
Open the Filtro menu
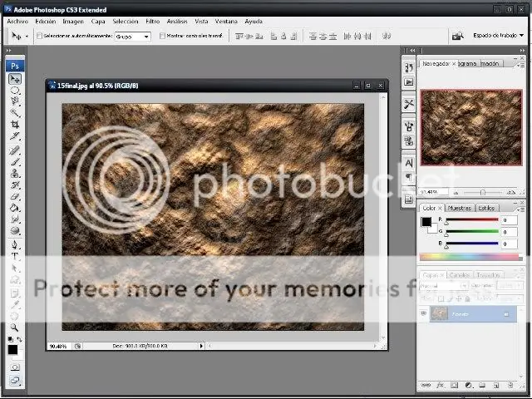pyautogui.click(x=153, y=21)
